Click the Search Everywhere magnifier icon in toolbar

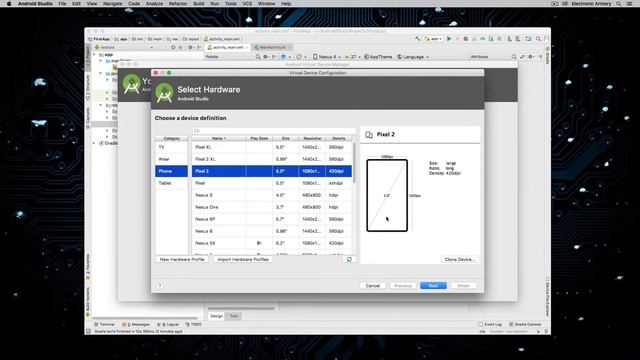pyautogui.click(x=538, y=39)
